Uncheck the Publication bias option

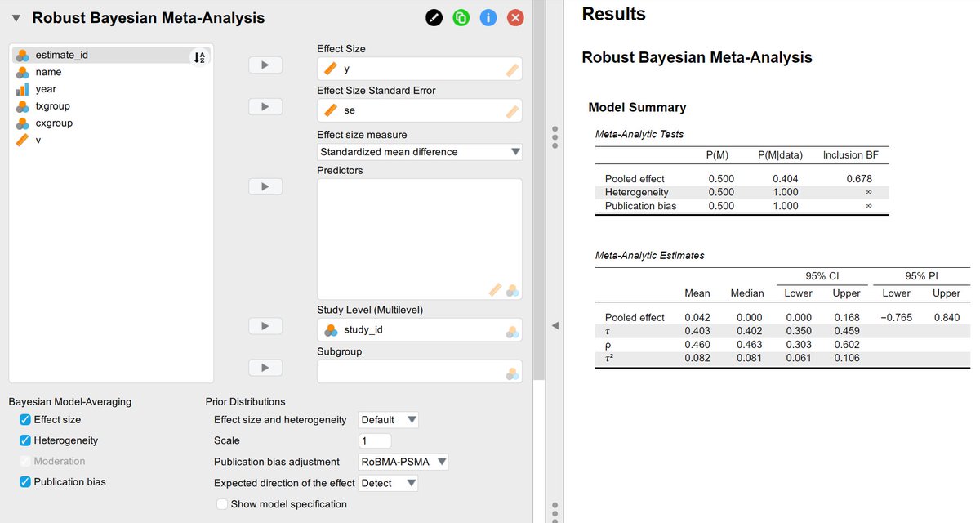tap(23, 481)
